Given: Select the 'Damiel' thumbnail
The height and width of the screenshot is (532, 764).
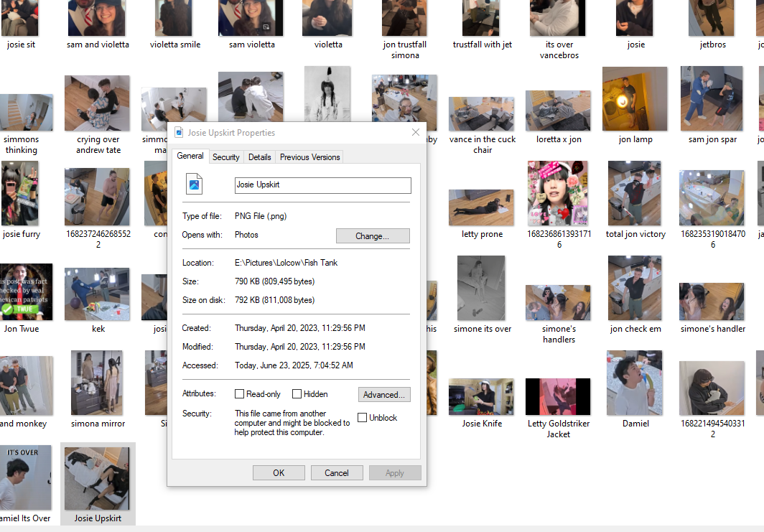Looking at the screenshot, I should click(635, 383).
